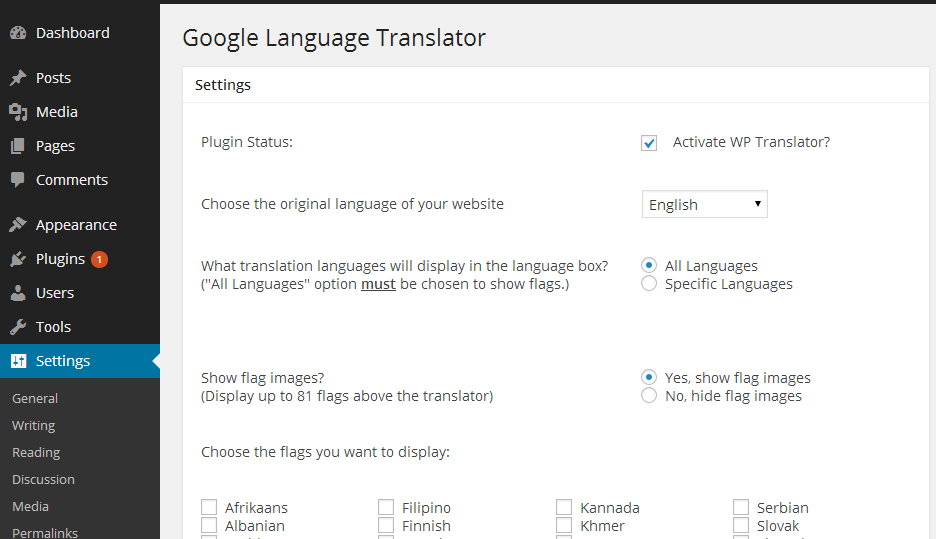Open General settings submenu
Image resolution: width=936 pixels, height=539 pixels.
click(x=35, y=398)
